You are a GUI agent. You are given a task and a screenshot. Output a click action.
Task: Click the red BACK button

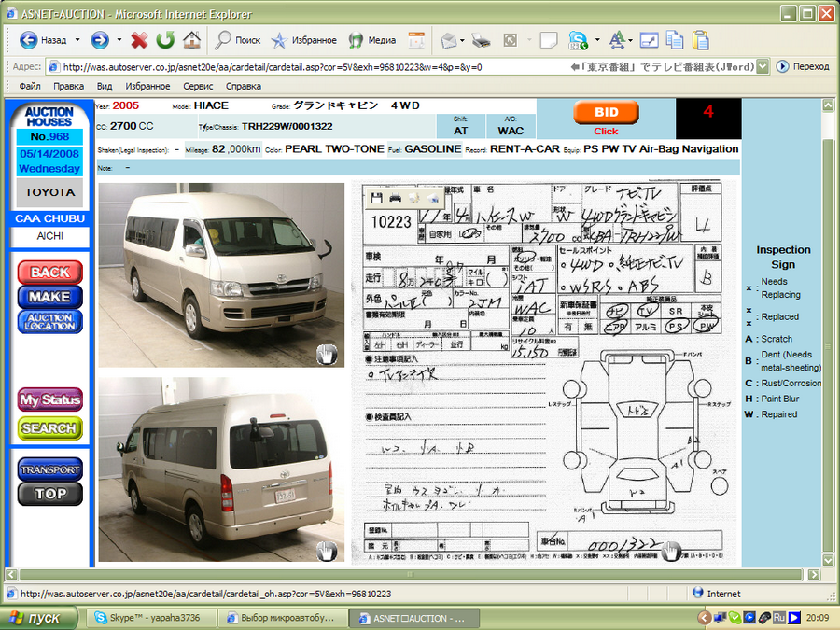(49, 272)
